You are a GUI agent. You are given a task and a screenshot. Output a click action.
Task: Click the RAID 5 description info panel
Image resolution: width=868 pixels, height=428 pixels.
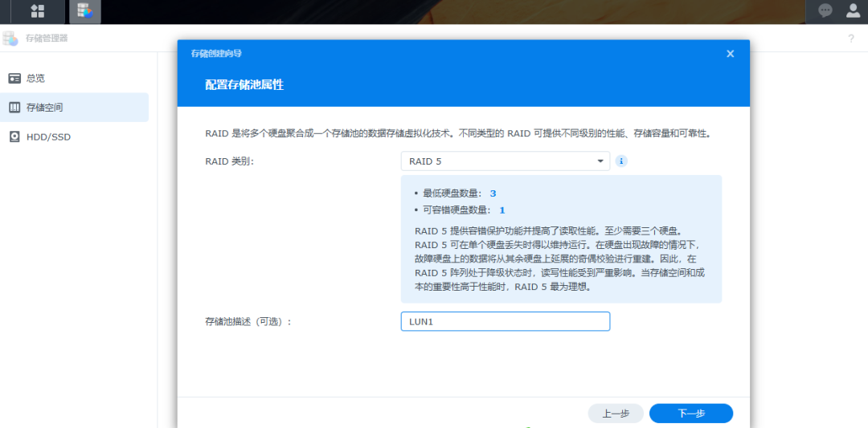pyautogui.click(x=560, y=259)
